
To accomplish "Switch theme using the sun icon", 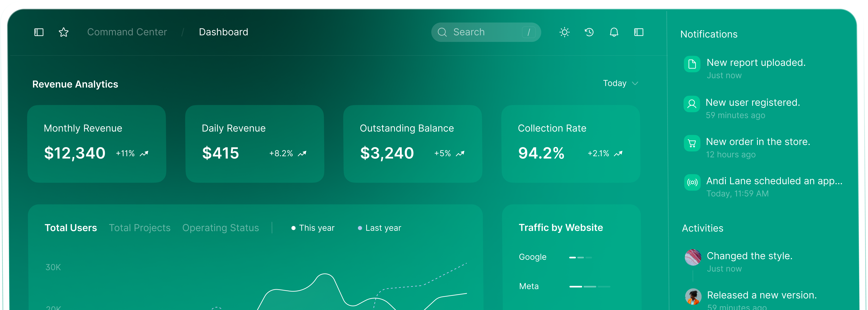I will (564, 32).
